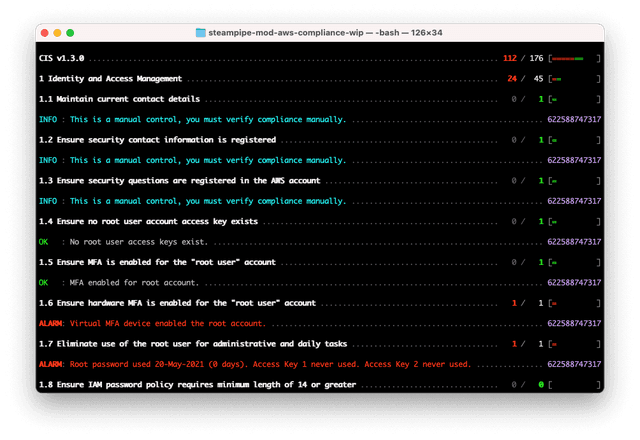
Task: Maximize the window with the green button
Action: point(76,33)
